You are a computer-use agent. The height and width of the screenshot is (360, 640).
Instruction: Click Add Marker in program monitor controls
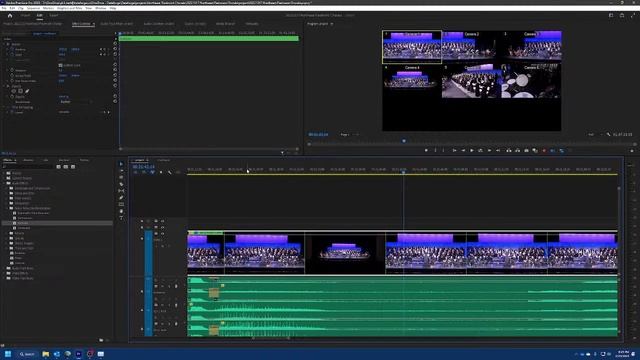click(426, 151)
